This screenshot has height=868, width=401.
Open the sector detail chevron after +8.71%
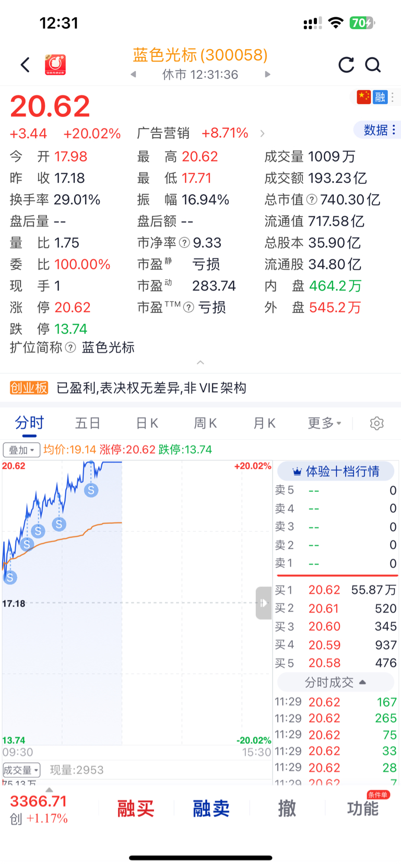[262, 134]
